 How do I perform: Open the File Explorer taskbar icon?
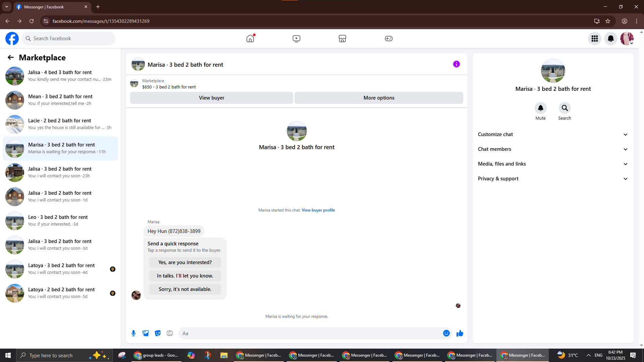tap(224, 355)
